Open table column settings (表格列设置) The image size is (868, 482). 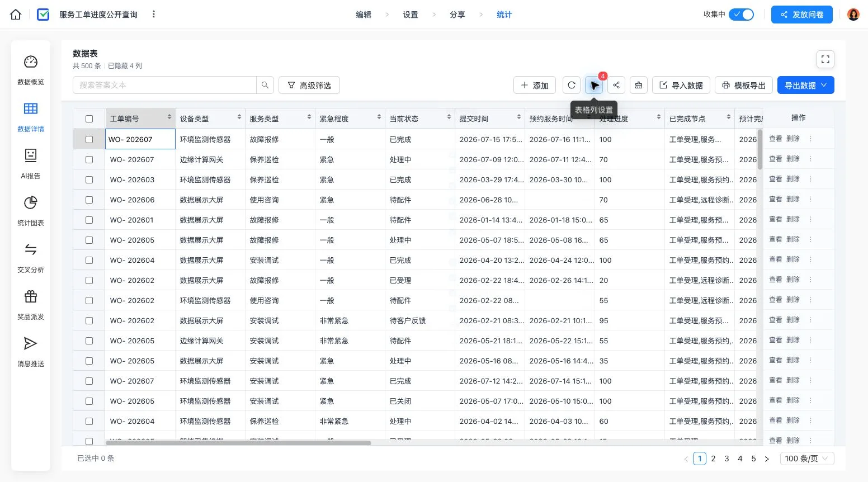(594, 85)
